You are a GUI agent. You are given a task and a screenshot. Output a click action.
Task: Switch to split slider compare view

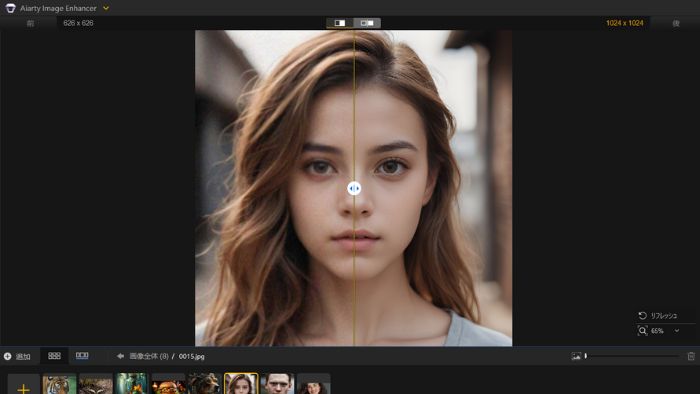340,23
